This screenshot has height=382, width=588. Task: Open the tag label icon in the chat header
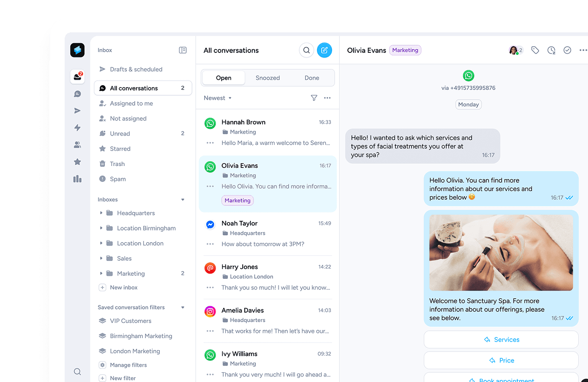[x=535, y=50]
